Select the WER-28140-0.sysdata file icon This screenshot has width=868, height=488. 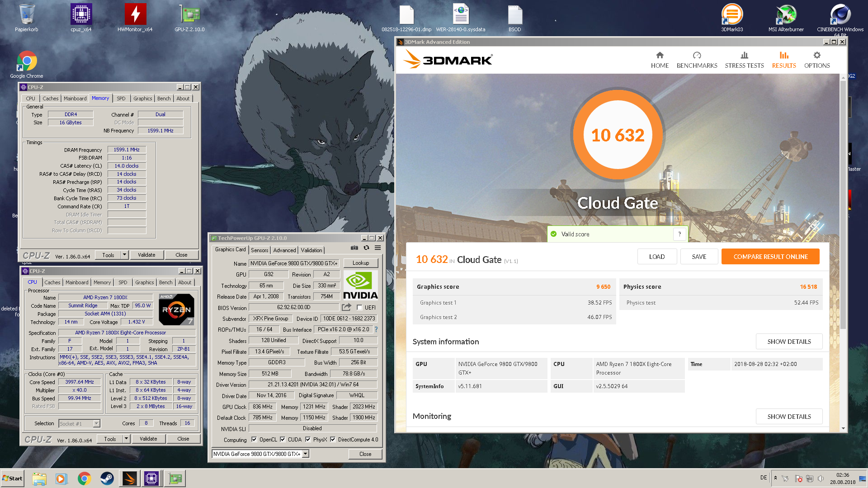click(x=461, y=18)
